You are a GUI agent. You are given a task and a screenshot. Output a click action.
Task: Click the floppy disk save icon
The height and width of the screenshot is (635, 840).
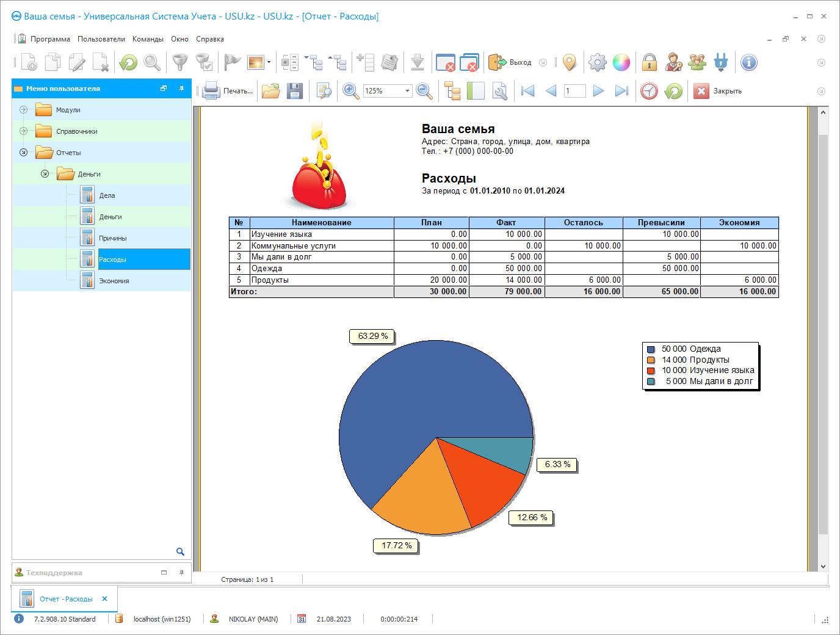coord(295,91)
